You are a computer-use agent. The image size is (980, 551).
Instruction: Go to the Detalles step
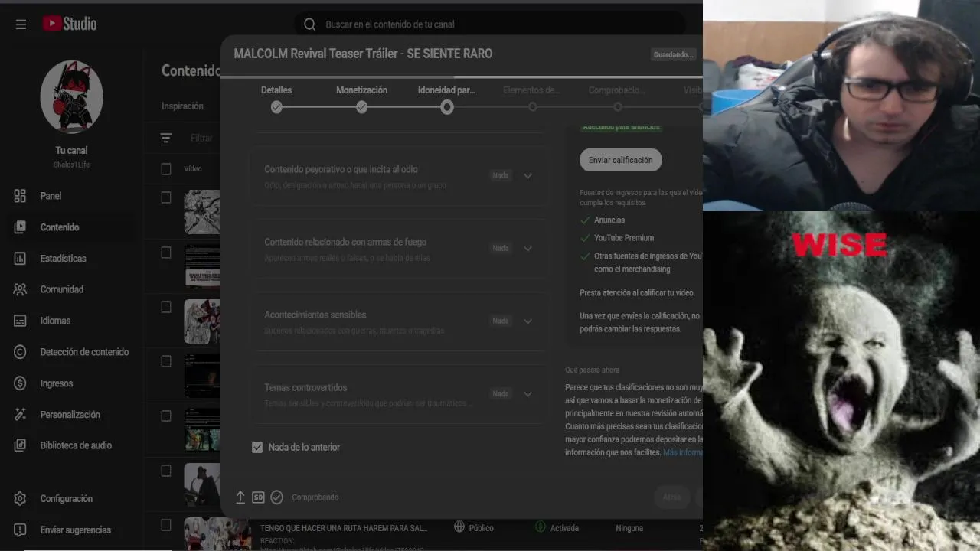click(276, 90)
